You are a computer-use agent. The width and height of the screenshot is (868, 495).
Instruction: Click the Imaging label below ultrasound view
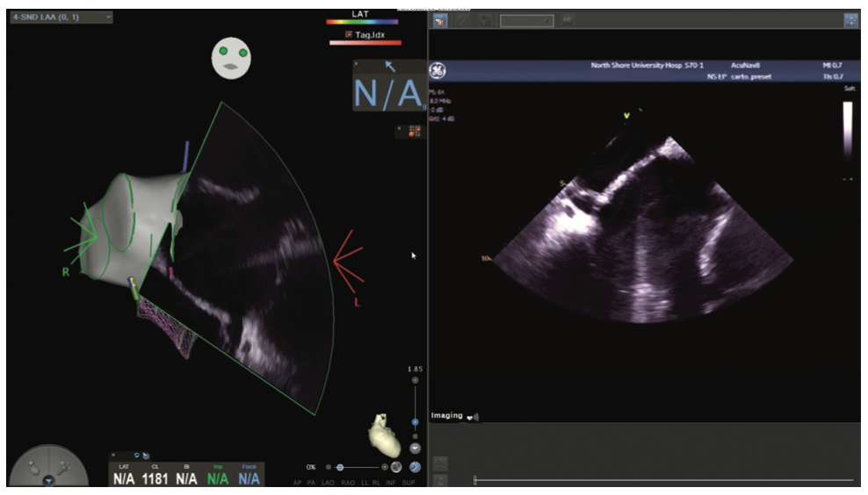446,415
